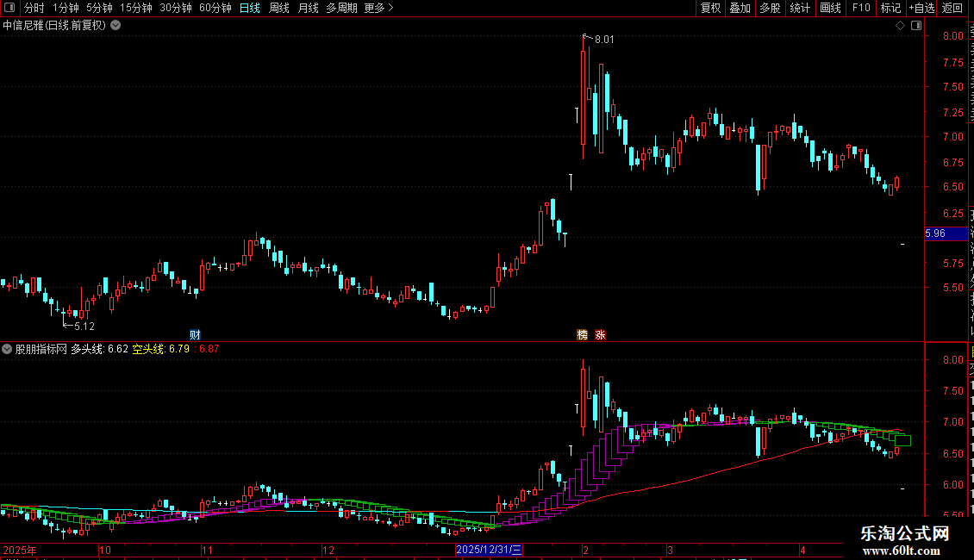This screenshot has height=560, width=974.
Task: Click month 4 on the time axis
Action: [802, 550]
